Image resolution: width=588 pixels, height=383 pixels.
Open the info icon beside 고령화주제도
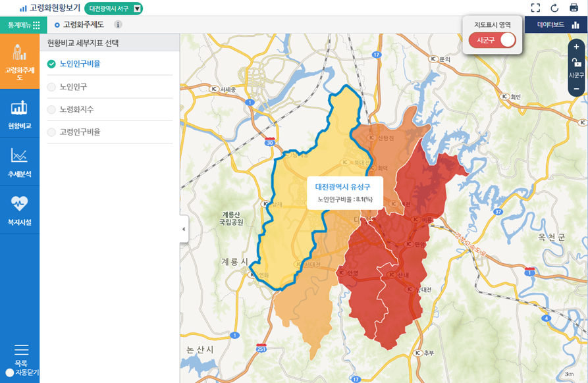119,25
